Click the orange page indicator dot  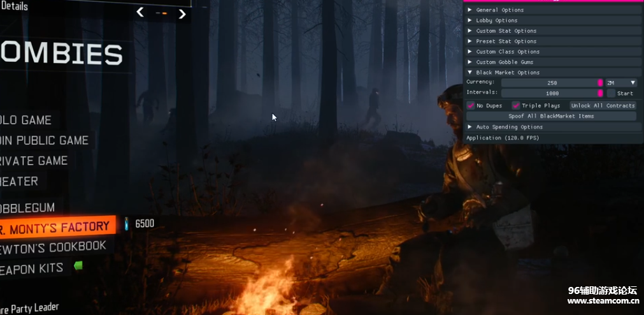pos(164,13)
